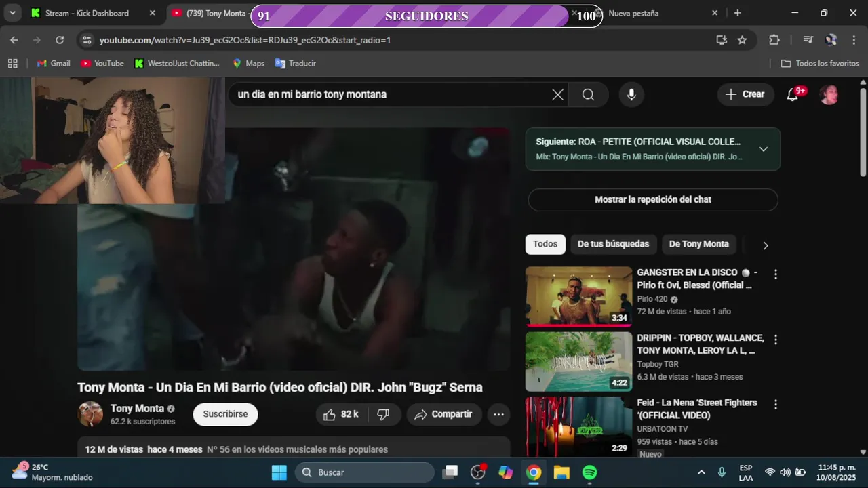The height and width of the screenshot is (488, 868).
Task: Open options for Feid La Nena video
Action: click(x=776, y=404)
